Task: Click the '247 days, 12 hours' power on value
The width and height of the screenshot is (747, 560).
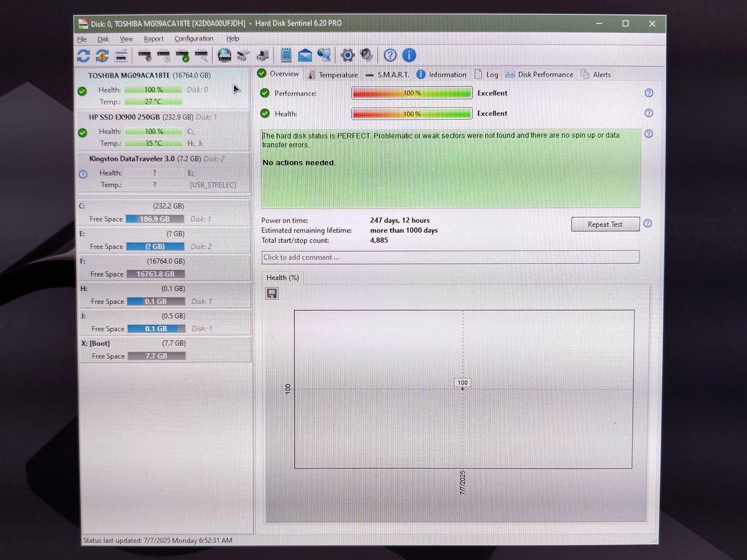Action: coord(400,220)
